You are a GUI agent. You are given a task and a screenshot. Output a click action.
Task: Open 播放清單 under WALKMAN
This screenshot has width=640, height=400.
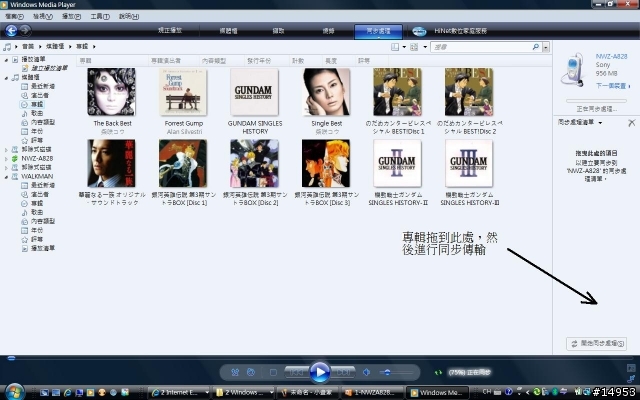click(43, 248)
